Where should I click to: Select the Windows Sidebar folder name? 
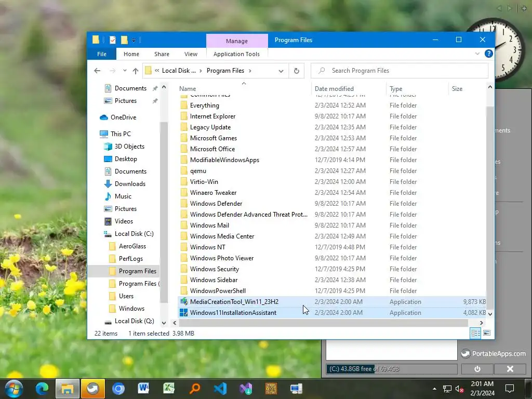click(x=214, y=280)
